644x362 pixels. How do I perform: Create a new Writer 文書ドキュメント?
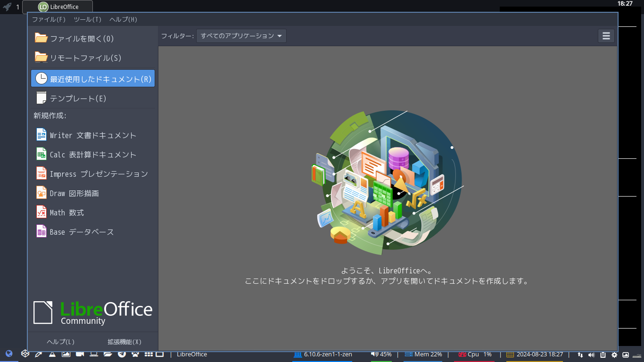(92, 135)
